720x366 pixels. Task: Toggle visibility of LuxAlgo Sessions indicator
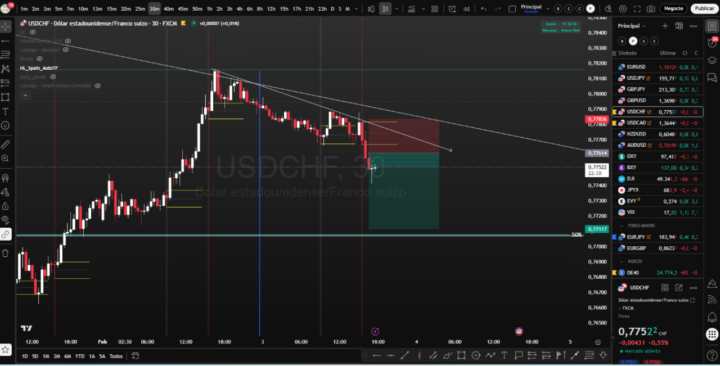pos(66,50)
